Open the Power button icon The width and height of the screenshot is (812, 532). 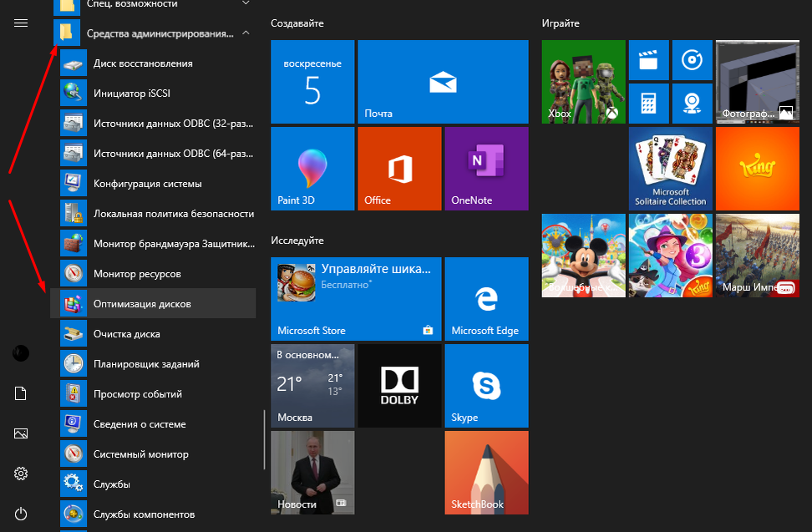tap(21, 514)
